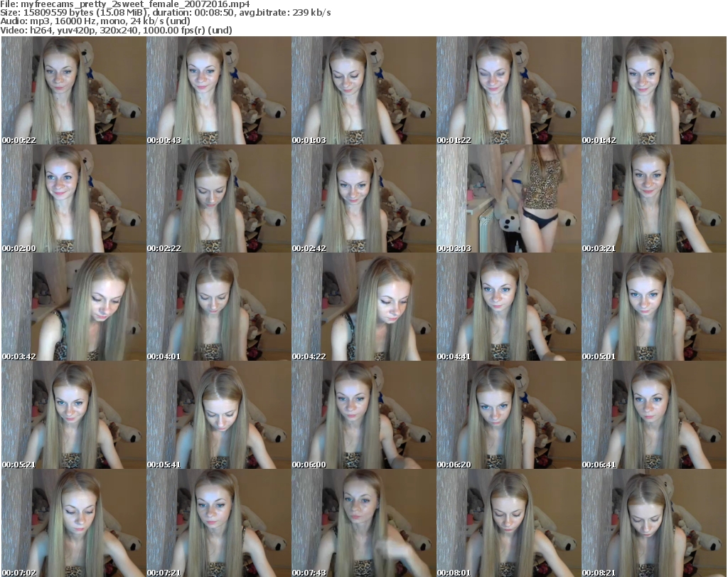This screenshot has height=577, width=728.
Task: Select the thumbnail frame at 00:01:22
Action: [x=508, y=90]
